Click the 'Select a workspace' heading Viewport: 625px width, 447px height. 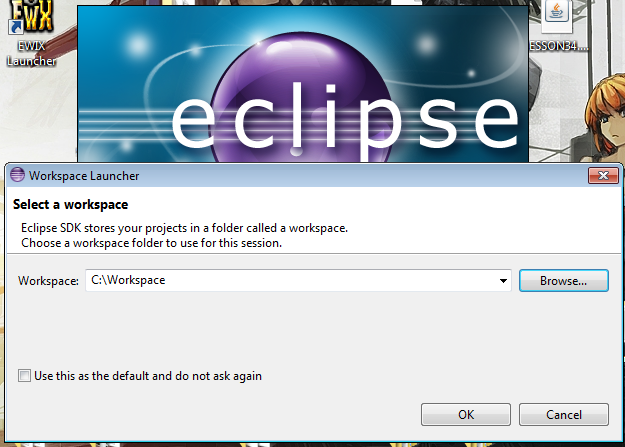click(71, 205)
